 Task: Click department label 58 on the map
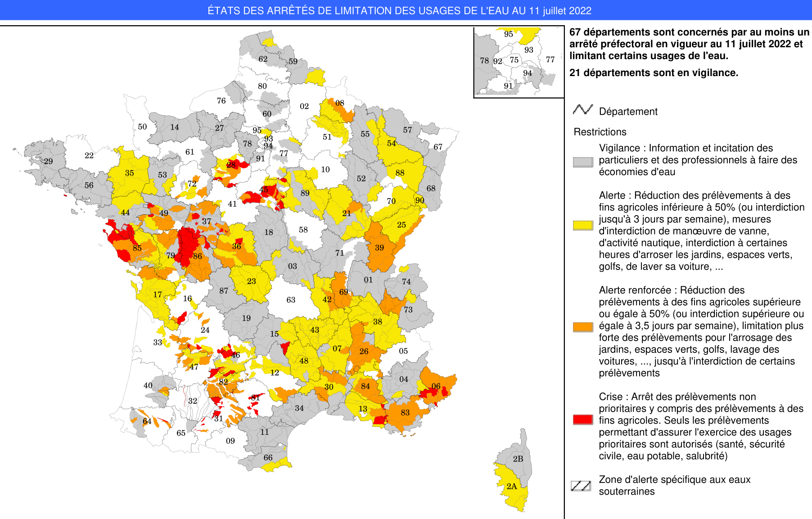pos(303,230)
